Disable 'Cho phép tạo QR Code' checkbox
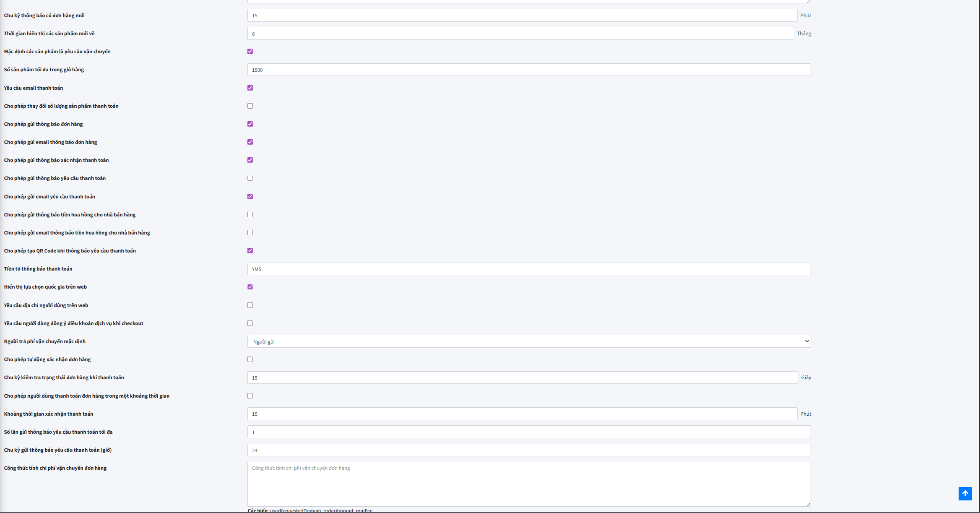980x513 pixels. [250, 251]
